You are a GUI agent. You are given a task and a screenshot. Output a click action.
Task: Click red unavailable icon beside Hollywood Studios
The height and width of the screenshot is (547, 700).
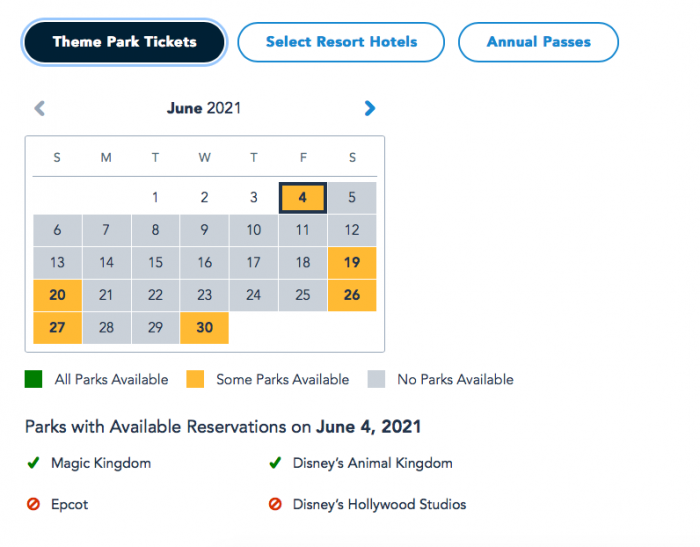[275, 504]
